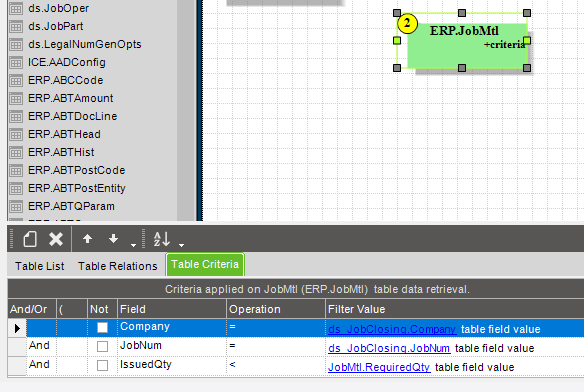
Task: Click the table icon beside ds.JobPart
Action: tap(16, 26)
